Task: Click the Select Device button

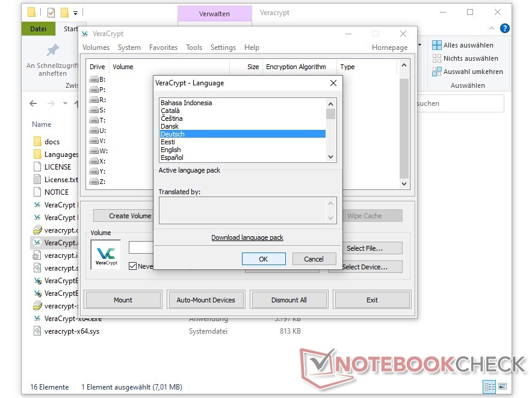Action: tap(372, 267)
